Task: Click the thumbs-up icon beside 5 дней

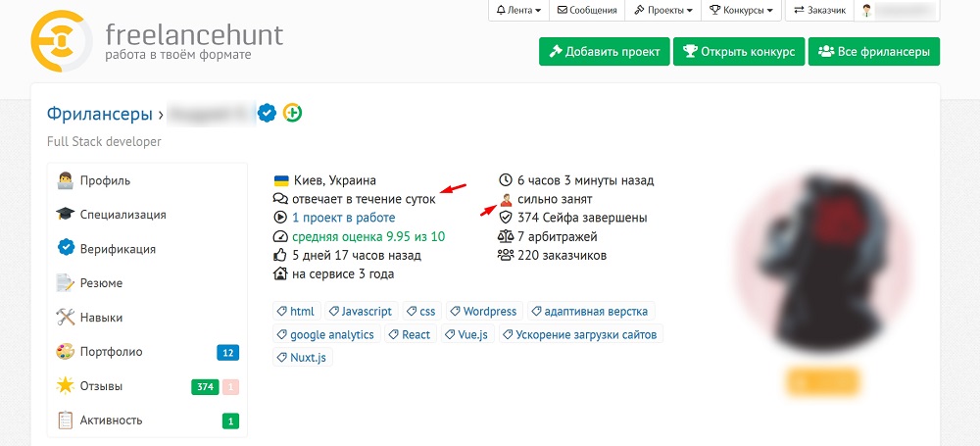Action: point(280,255)
